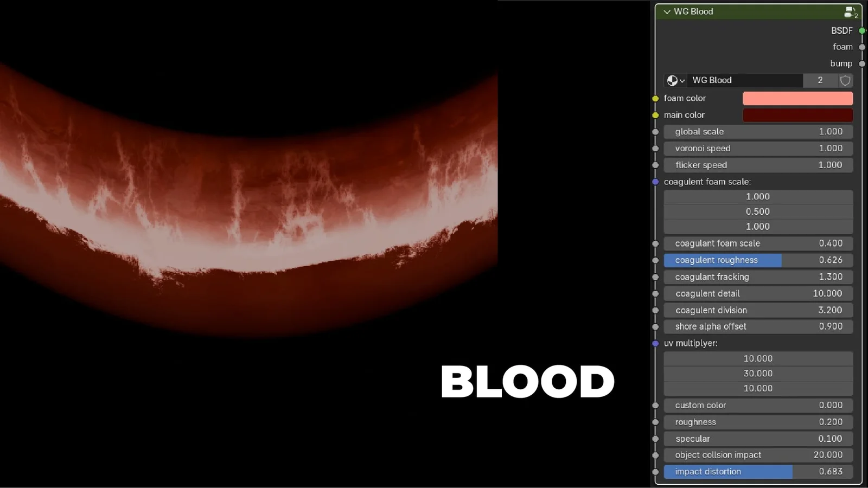Open the main color picker swatch
The image size is (868, 488).
coord(797,115)
